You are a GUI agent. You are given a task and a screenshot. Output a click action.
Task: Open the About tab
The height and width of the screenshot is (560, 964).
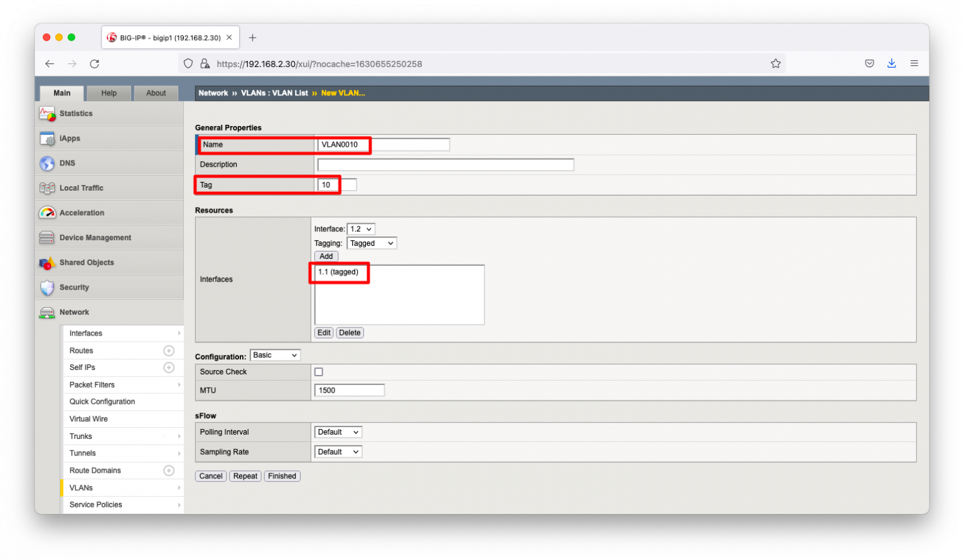click(156, 93)
